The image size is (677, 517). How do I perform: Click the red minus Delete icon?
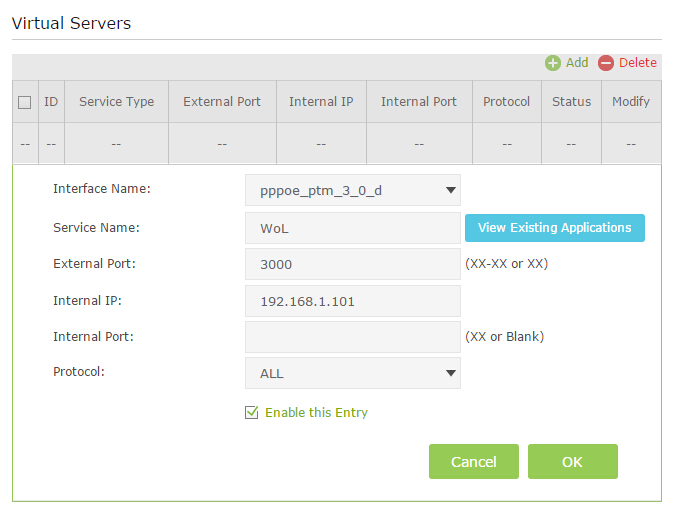tap(606, 63)
